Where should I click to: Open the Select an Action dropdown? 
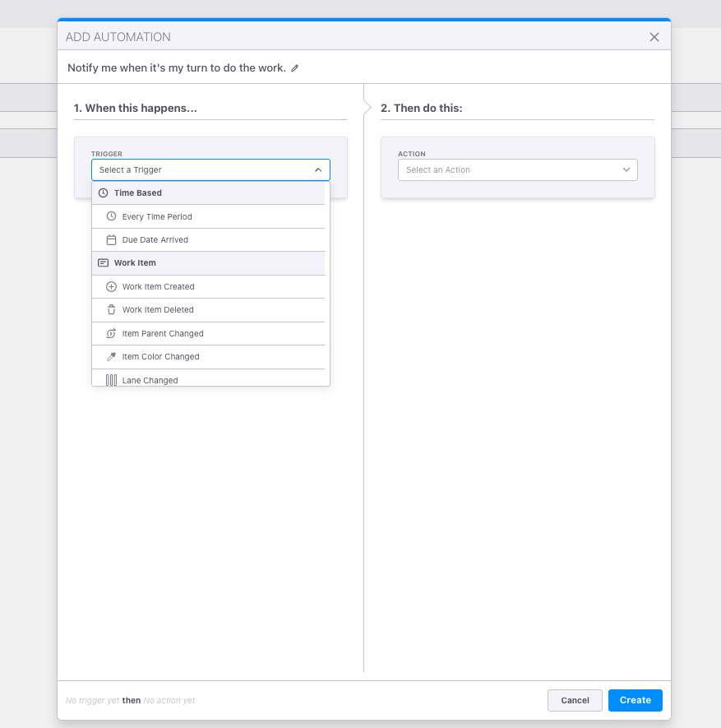[x=510, y=170]
